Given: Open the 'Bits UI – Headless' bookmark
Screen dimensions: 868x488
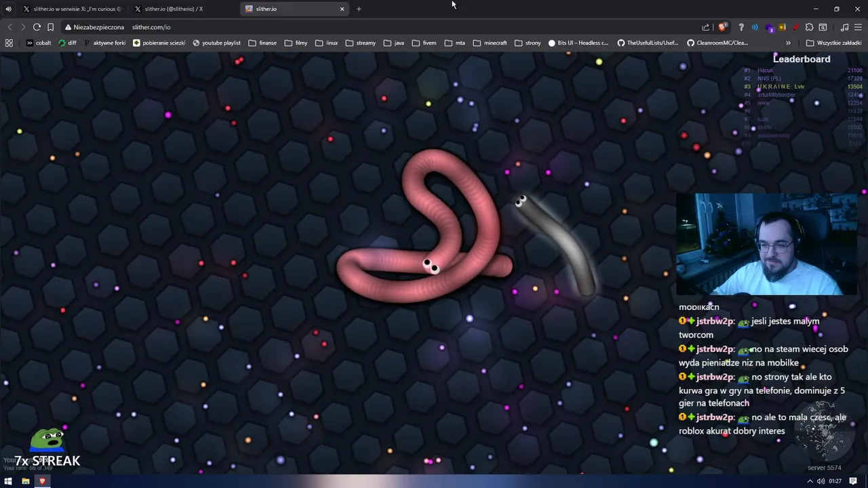Looking at the screenshot, I should pos(578,43).
